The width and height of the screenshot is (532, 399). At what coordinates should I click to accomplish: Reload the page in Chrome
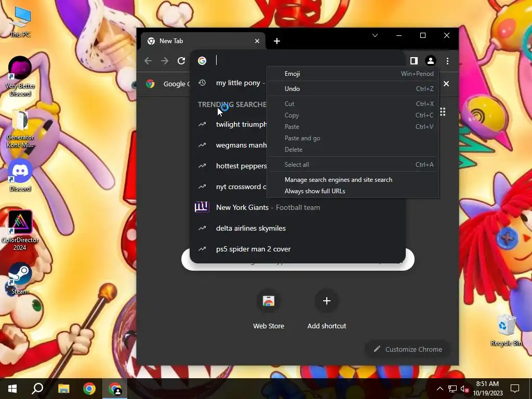pyautogui.click(x=181, y=61)
